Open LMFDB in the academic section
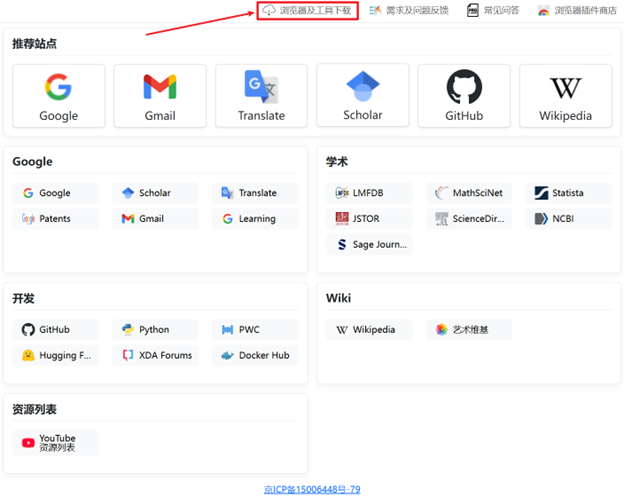This screenshot has height=497, width=624. tap(368, 193)
